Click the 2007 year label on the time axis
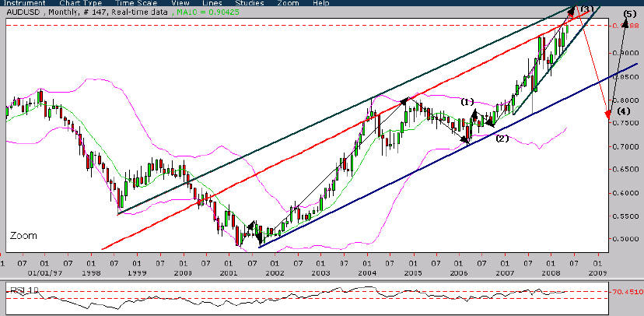This screenshot has height=316, width=644. pos(505,272)
